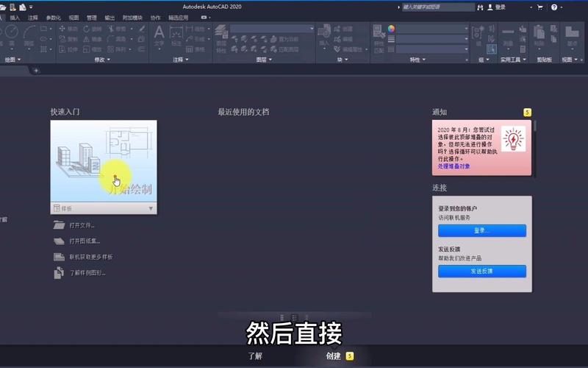Click the lightbulb notification icon

pyautogui.click(x=513, y=139)
